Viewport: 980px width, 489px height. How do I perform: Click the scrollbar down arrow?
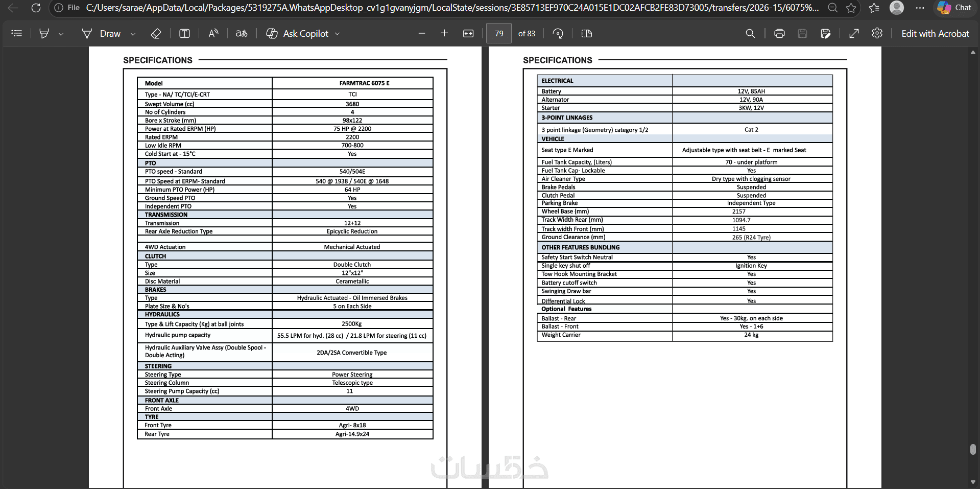(x=973, y=482)
